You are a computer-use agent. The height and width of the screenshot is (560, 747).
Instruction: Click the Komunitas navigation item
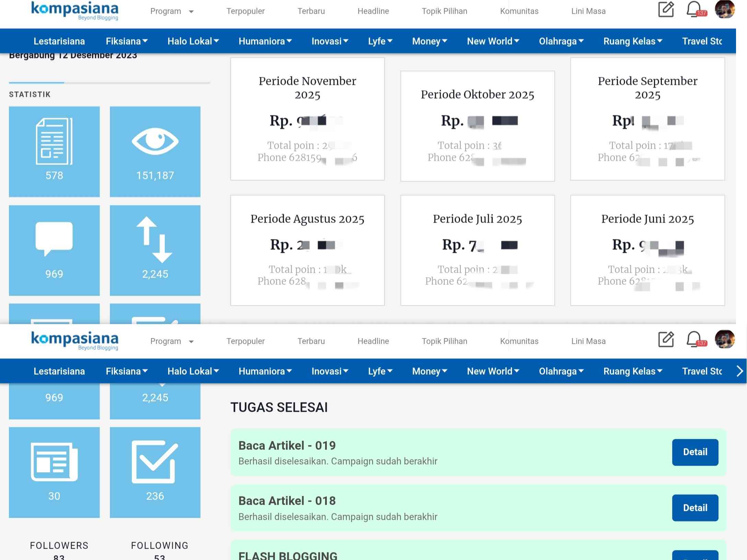(519, 11)
